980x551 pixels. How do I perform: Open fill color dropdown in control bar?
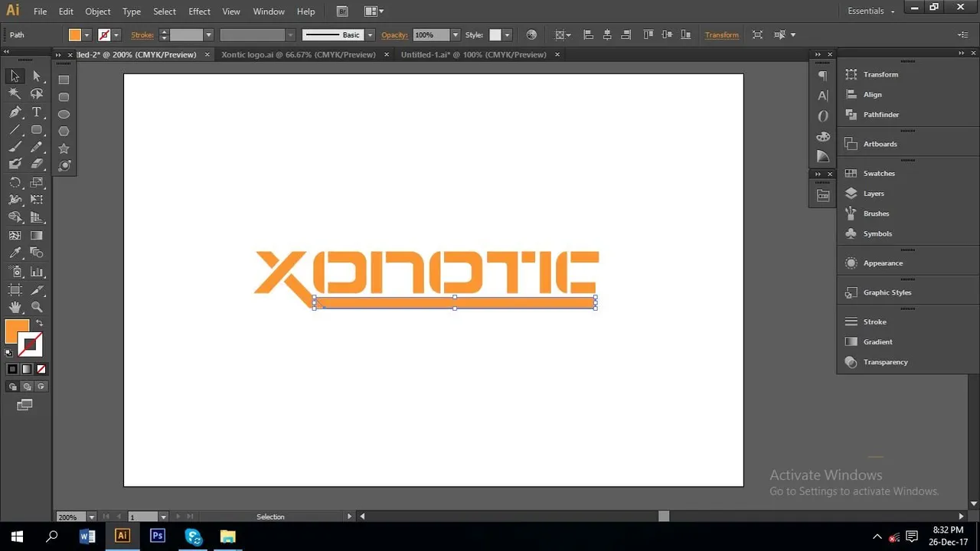pyautogui.click(x=87, y=34)
